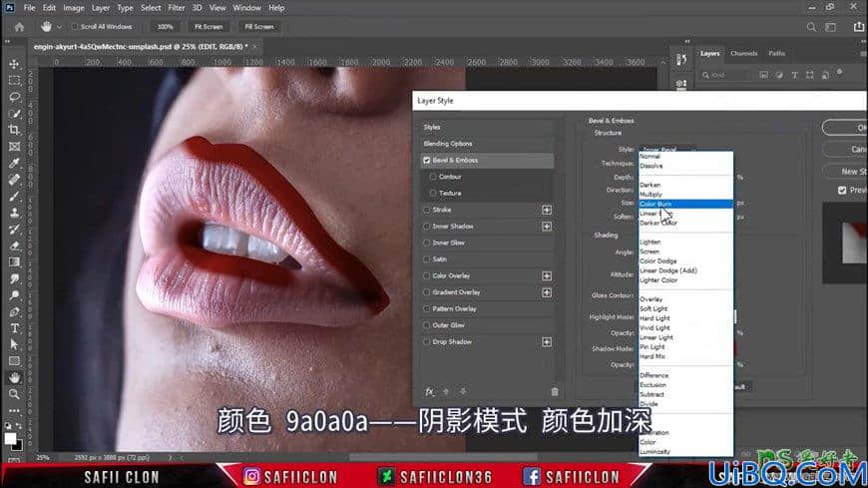Click the Fit Screen button
The width and height of the screenshot is (868, 488).
(209, 27)
